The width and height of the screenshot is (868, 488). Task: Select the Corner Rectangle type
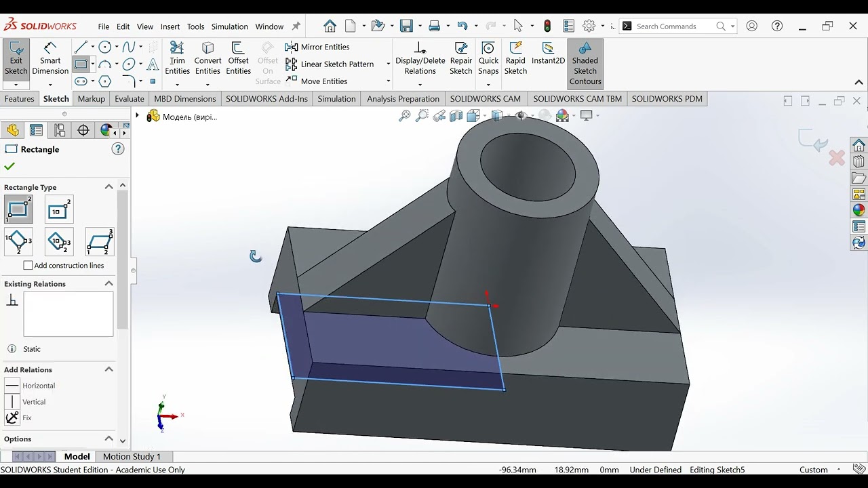tap(18, 209)
